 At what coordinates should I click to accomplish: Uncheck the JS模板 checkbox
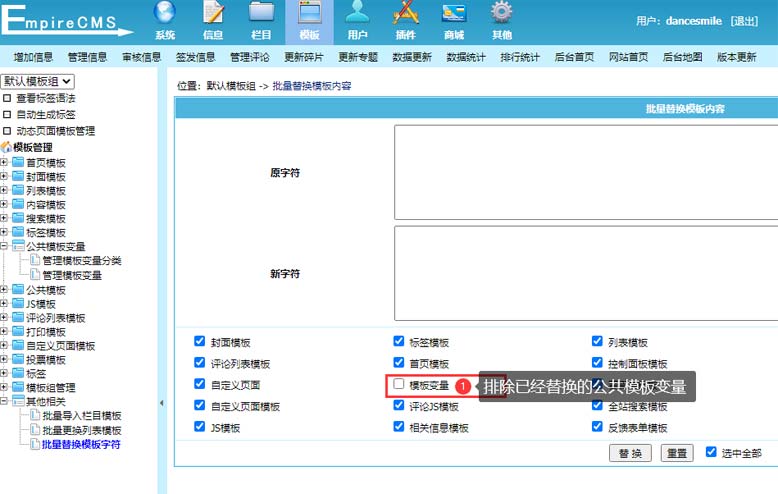click(199, 427)
